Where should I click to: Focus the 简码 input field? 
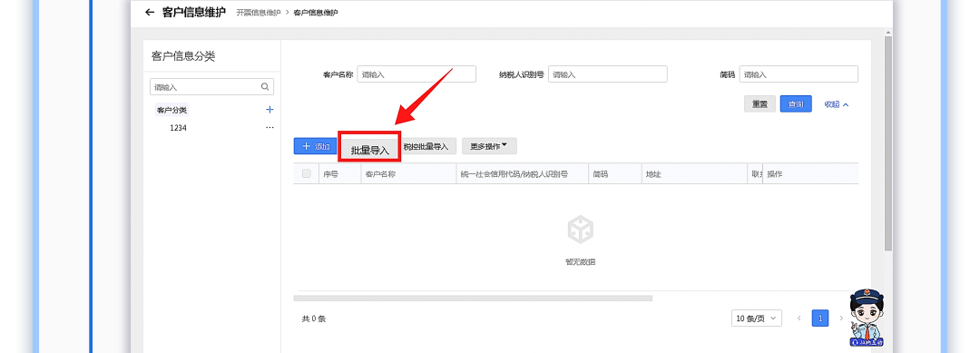click(x=799, y=74)
